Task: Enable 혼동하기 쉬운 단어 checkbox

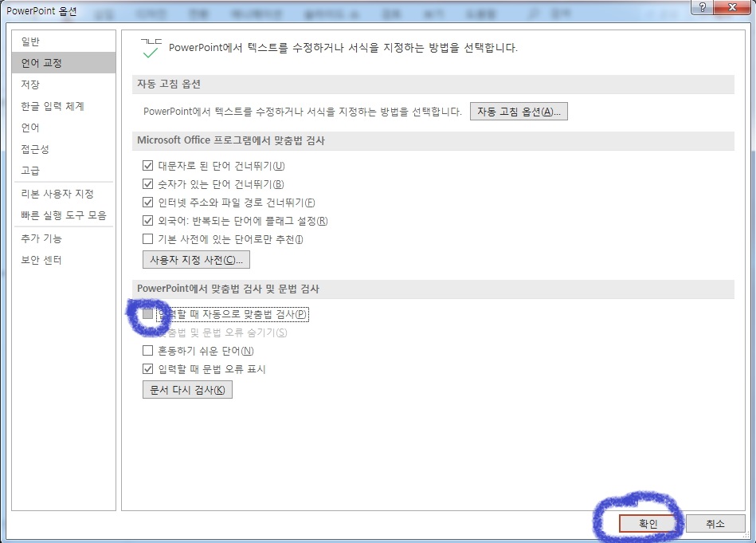Action: coord(148,350)
